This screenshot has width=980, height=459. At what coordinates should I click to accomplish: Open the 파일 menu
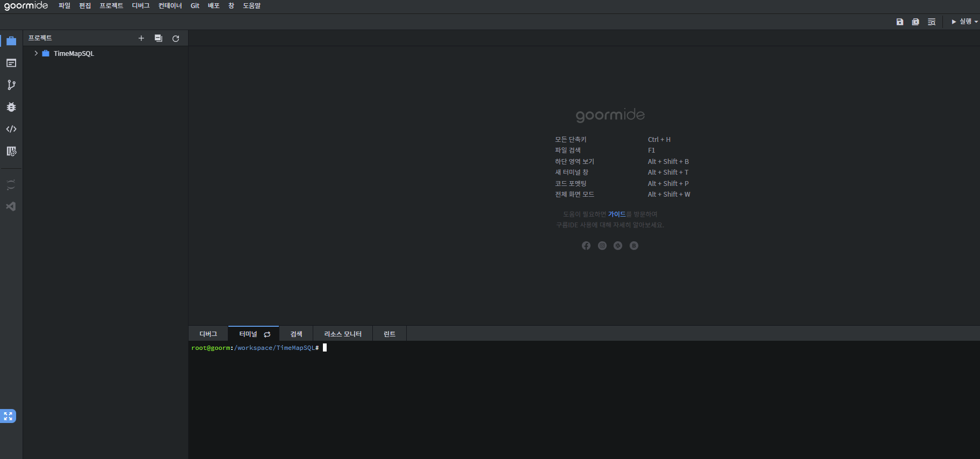64,6
